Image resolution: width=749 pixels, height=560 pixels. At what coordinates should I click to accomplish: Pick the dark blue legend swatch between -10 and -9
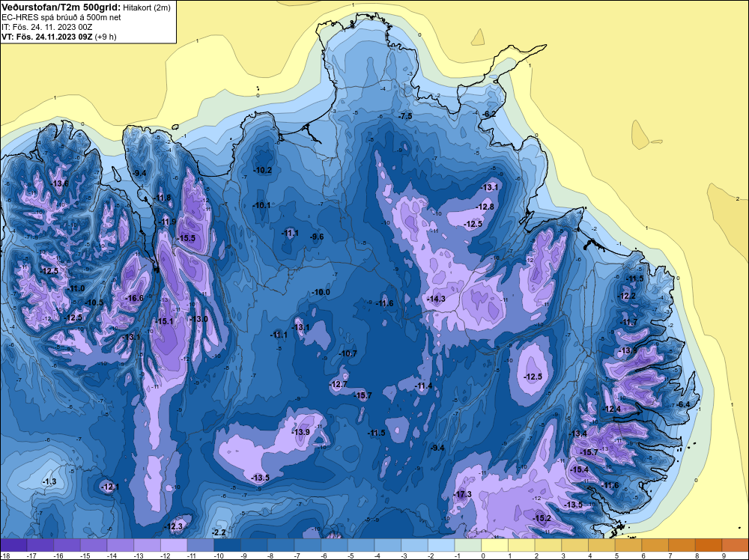(x=228, y=544)
